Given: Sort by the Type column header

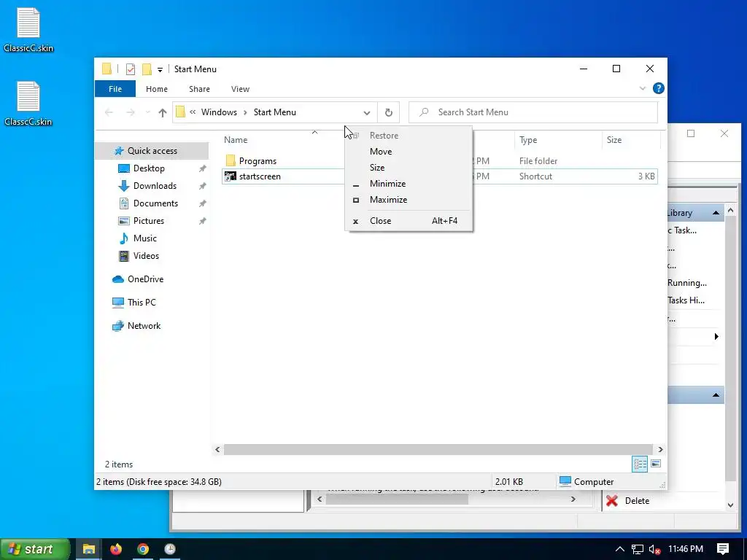Looking at the screenshot, I should click(x=528, y=140).
